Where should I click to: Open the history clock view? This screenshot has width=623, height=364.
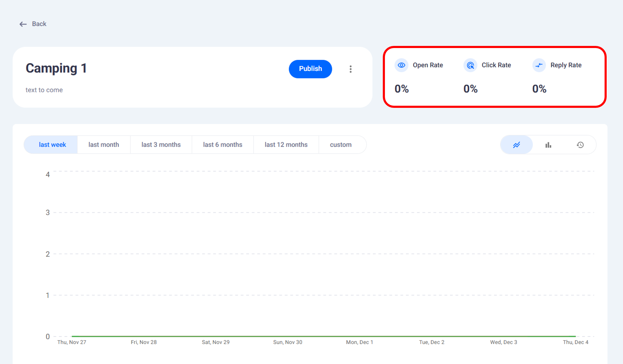[x=580, y=145]
